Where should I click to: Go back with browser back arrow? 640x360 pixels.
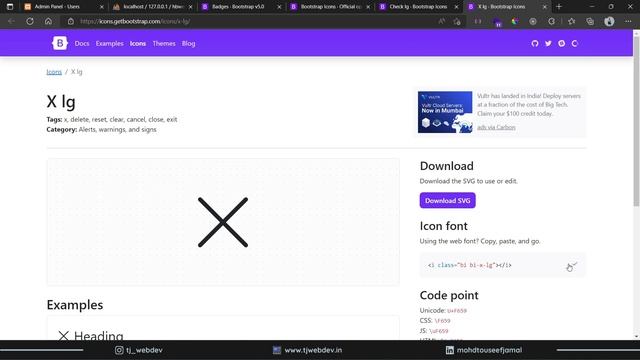tap(11, 21)
